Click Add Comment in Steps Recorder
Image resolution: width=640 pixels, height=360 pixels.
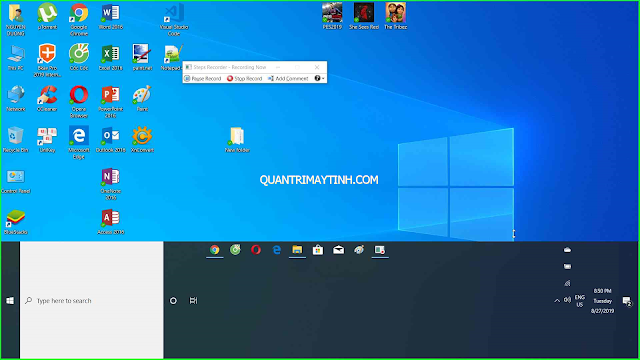(288, 78)
